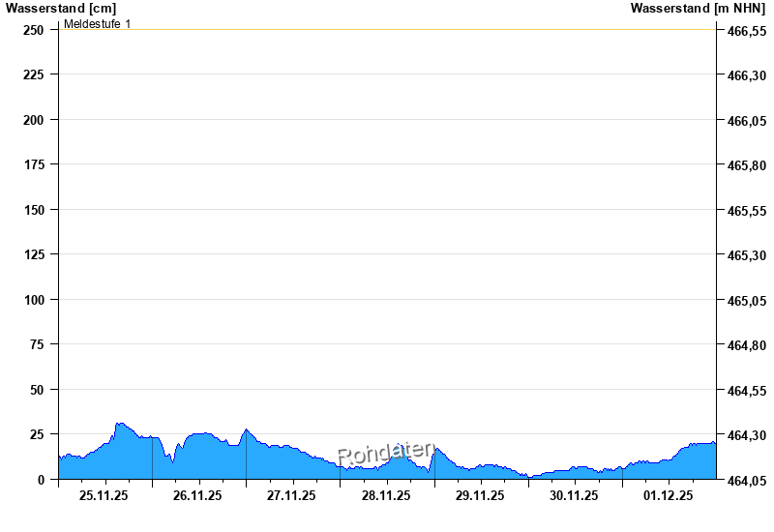Select the 25.11.25 date label
The height and width of the screenshot is (532, 774).
click(x=104, y=495)
